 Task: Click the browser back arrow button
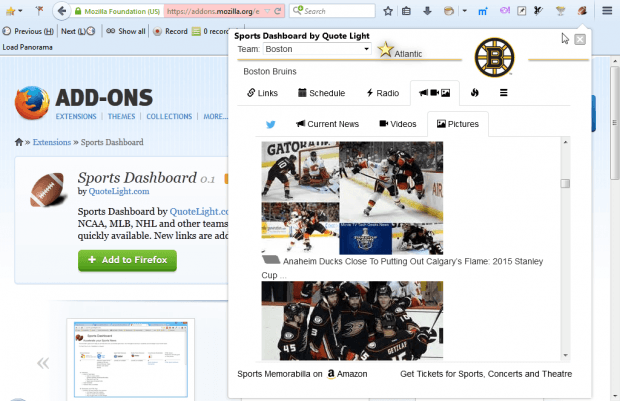(x=61, y=11)
